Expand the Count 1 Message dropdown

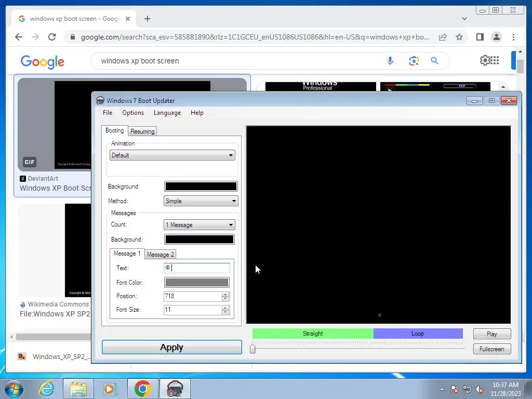(x=199, y=224)
